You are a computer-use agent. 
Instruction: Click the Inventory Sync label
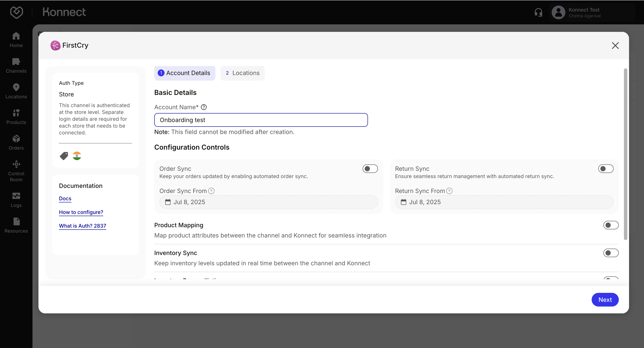(x=175, y=253)
